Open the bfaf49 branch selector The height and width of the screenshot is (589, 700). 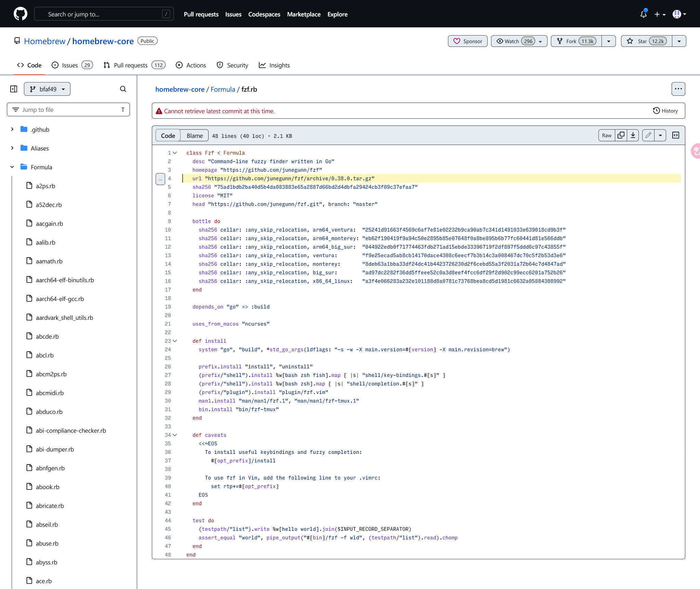click(47, 89)
